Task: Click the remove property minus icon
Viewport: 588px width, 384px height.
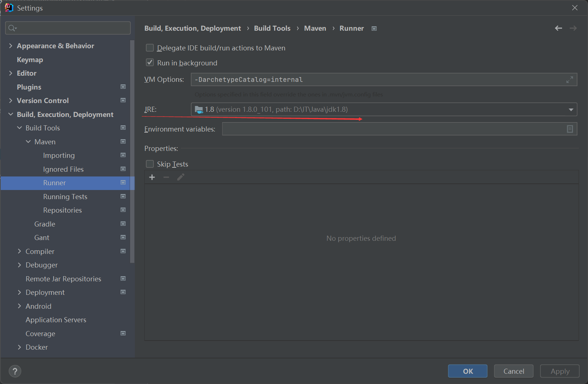Action: click(x=166, y=177)
